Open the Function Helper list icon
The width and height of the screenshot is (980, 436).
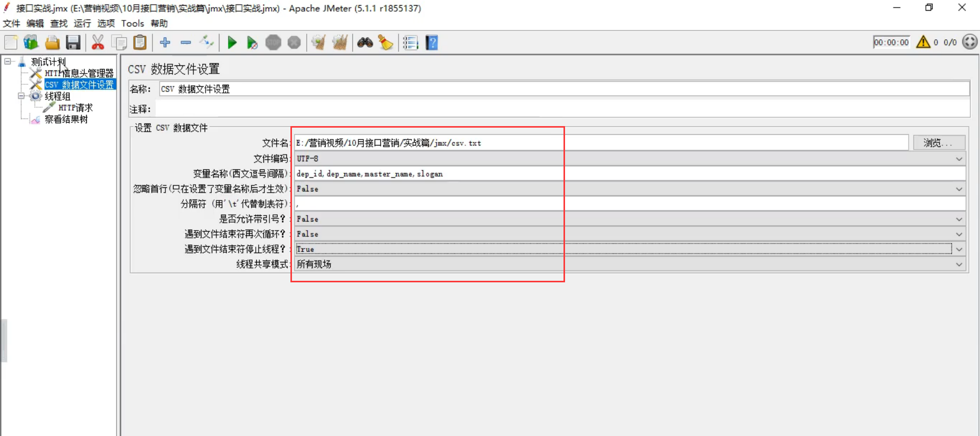click(x=410, y=42)
